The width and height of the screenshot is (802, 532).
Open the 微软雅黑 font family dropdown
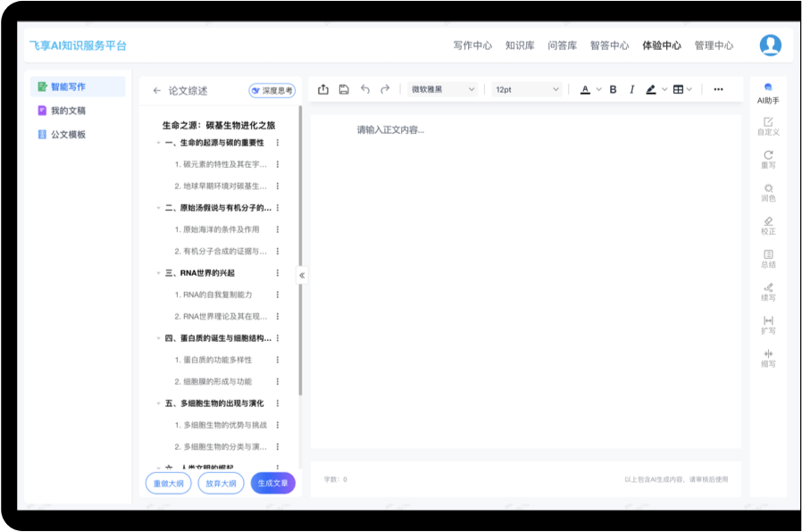click(x=443, y=89)
